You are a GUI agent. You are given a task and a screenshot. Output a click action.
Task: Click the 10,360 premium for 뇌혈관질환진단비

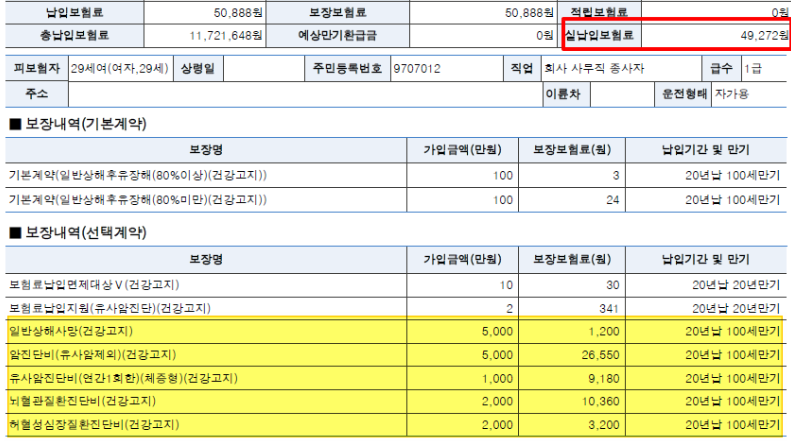(x=600, y=401)
